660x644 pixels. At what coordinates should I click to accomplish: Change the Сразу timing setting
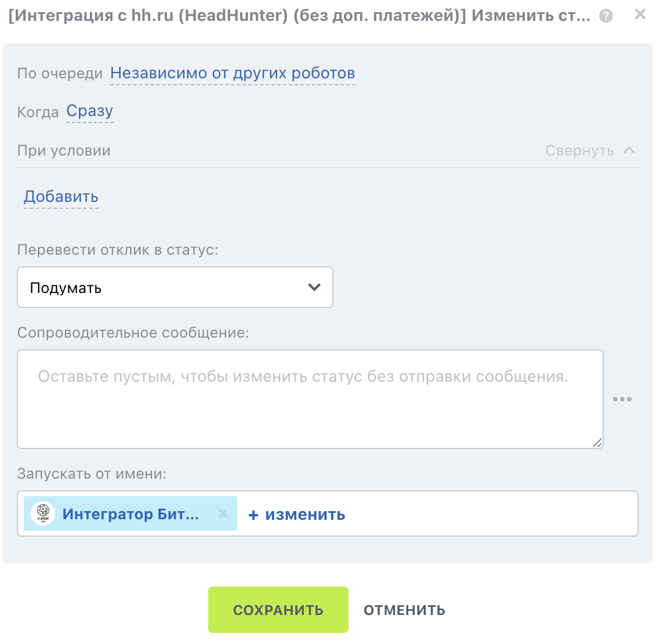(90, 111)
